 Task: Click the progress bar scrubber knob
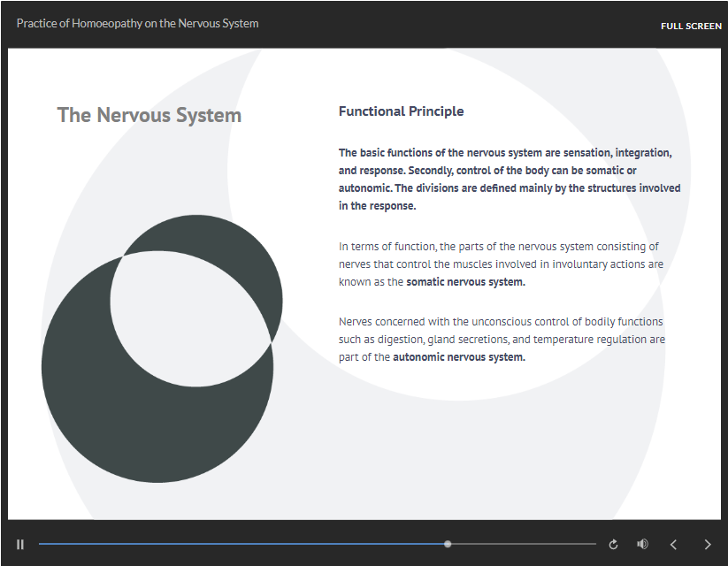(x=448, y=544)
